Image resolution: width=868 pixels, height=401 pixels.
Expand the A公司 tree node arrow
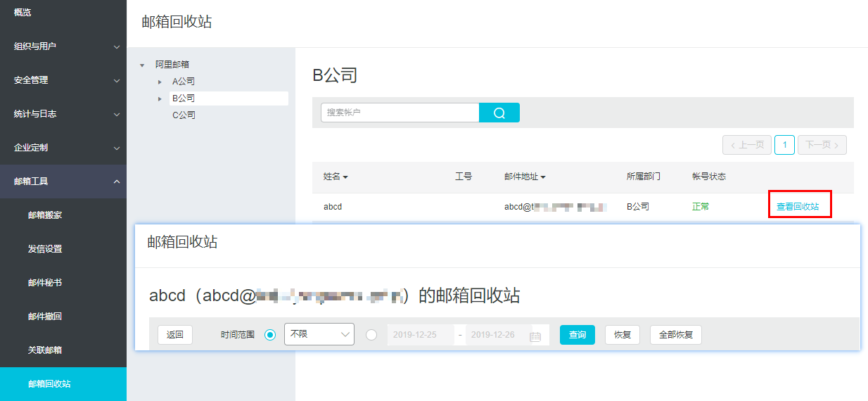160,82
